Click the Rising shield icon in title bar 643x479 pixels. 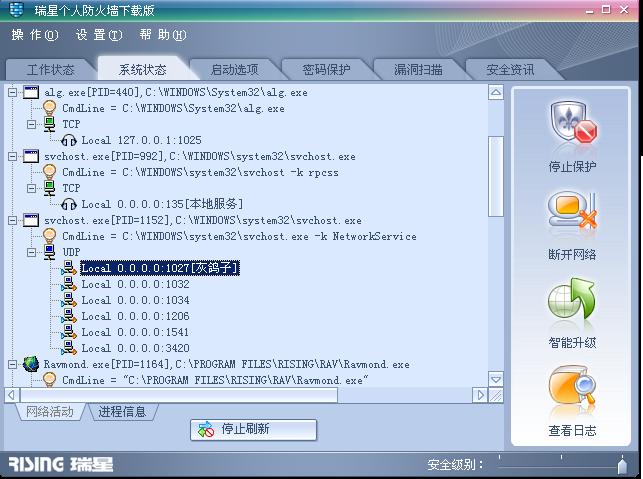pyautogui.click(x=16, y=10)
